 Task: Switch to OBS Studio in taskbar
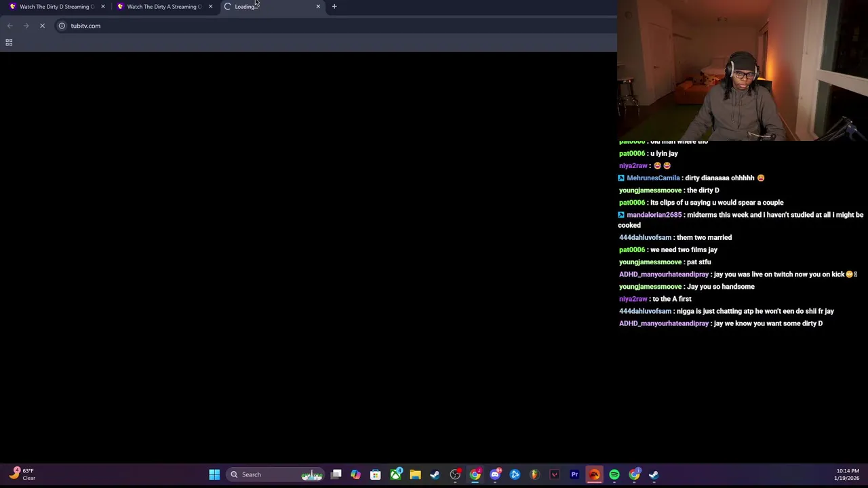[x=455, y=474]
